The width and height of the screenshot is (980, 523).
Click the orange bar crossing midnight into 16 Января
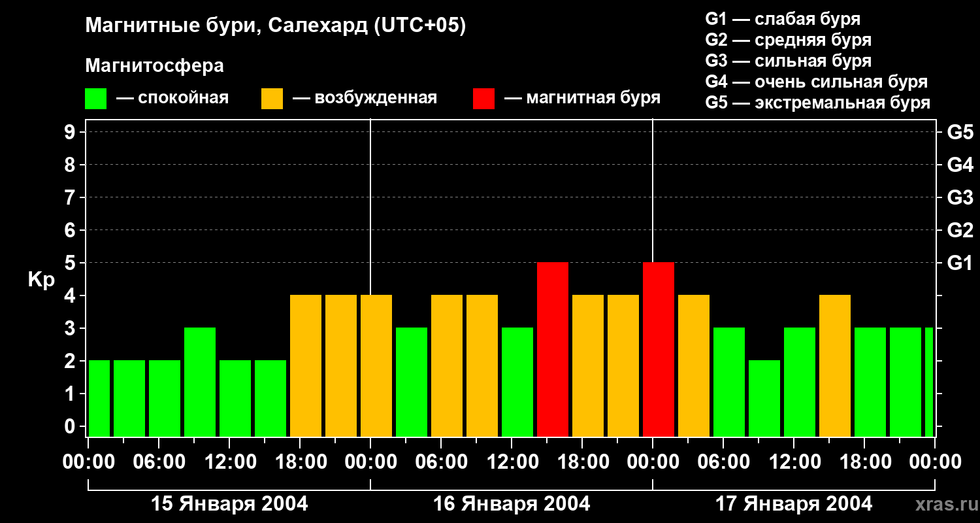coord(376,365)
